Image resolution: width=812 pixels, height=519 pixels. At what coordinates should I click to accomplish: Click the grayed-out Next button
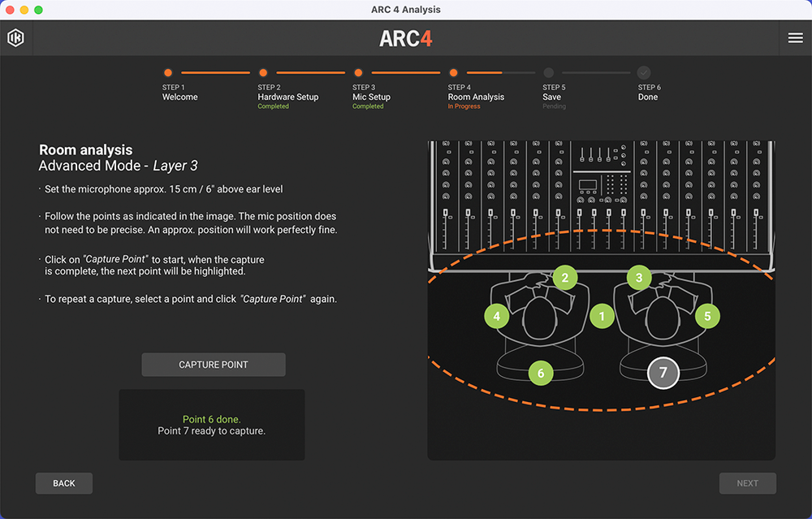747,483
